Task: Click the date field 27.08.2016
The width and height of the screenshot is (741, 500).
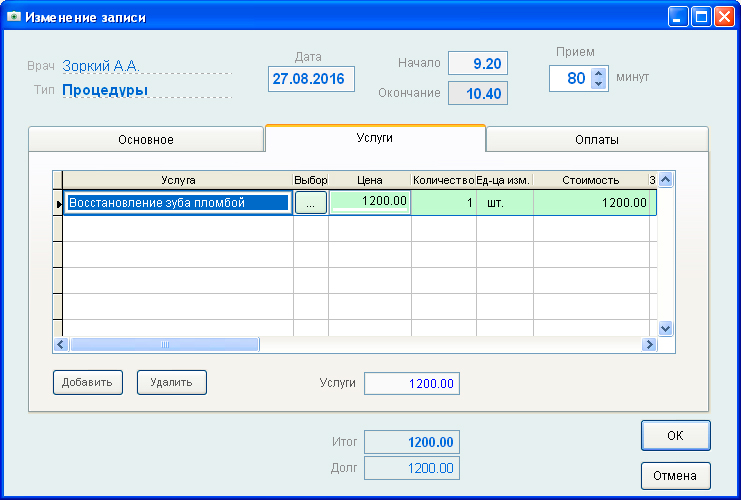Action: pos(311,79)
